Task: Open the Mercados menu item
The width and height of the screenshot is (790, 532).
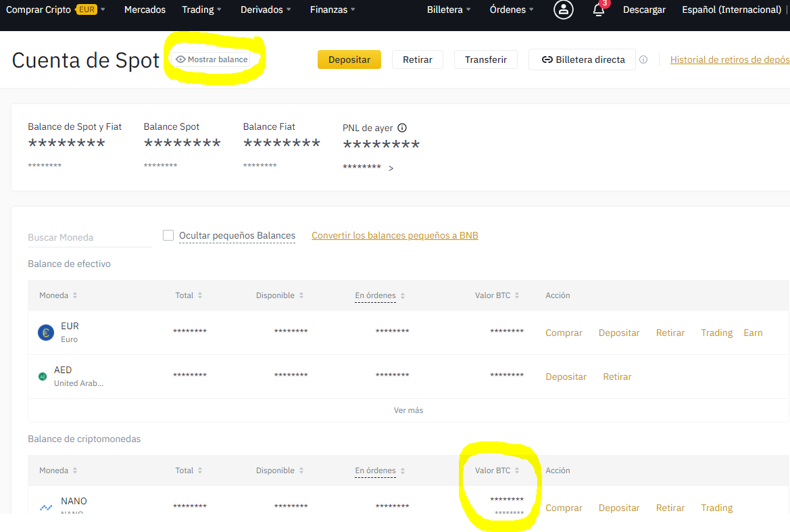Action: pos(145,9)
